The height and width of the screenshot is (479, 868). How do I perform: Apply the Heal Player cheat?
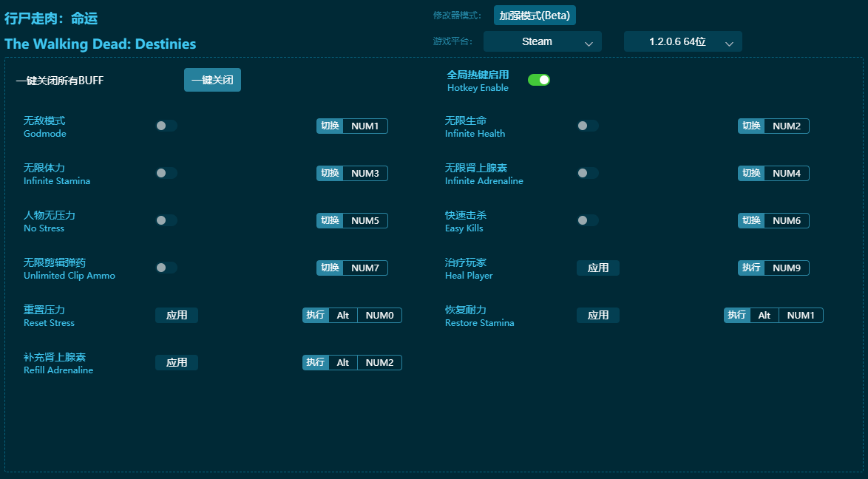(597, 268)
